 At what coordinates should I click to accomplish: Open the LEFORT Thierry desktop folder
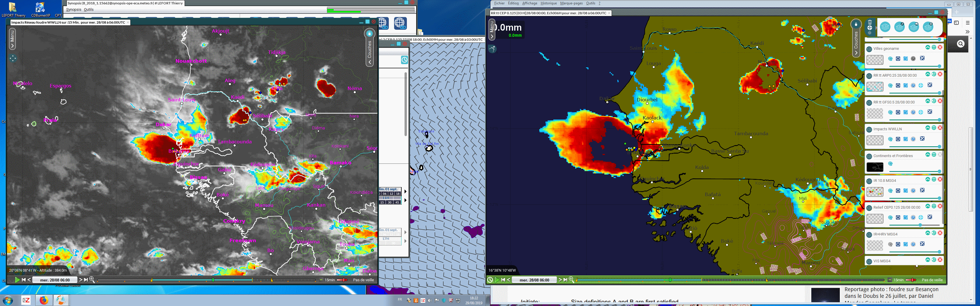[13, 10]
